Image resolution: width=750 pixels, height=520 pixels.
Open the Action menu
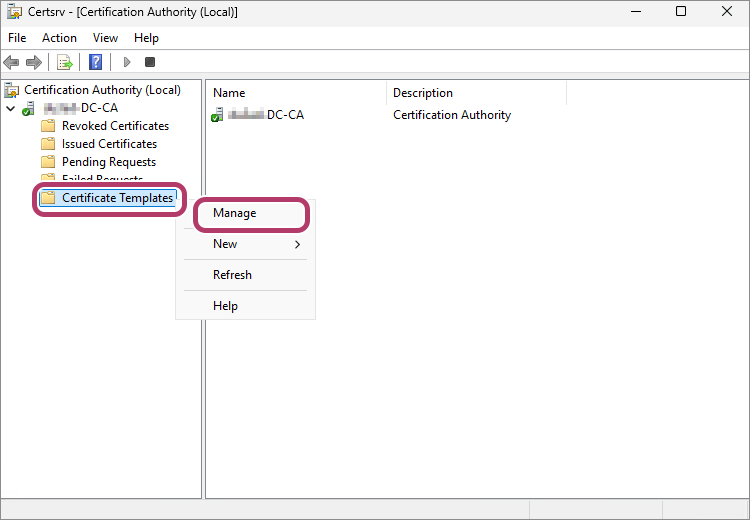59,38
